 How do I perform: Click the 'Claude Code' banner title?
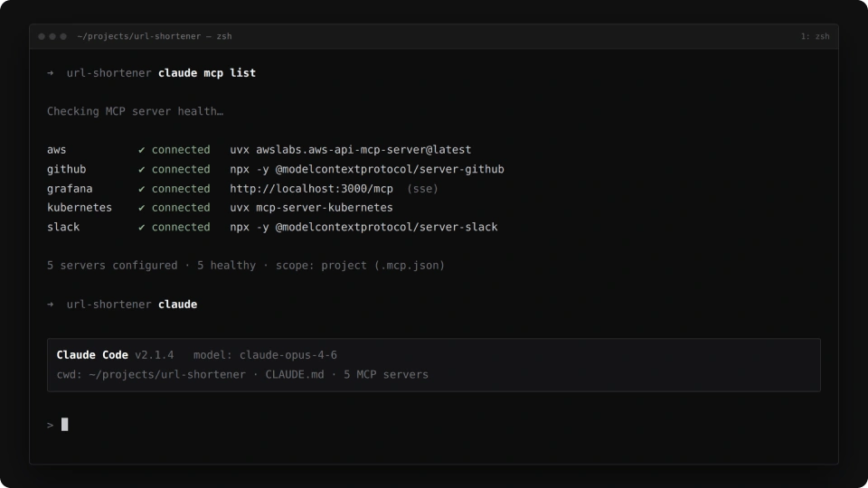point(92,355)
